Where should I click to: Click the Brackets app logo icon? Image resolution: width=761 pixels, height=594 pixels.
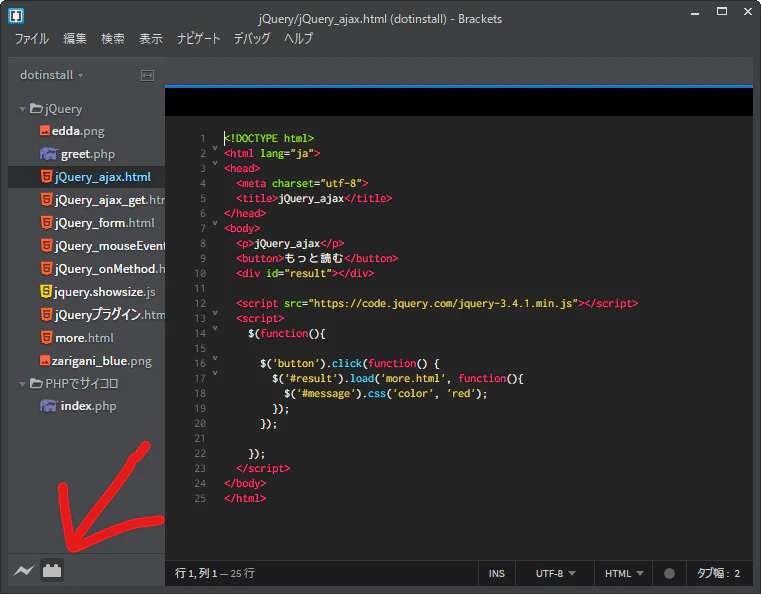(x=16, y=16)
